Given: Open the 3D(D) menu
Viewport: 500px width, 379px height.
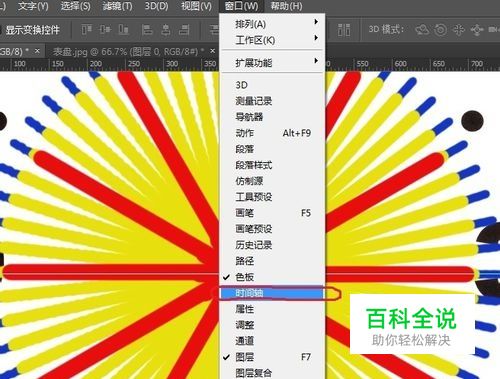Looking at the screenshot, I should 156,6.
